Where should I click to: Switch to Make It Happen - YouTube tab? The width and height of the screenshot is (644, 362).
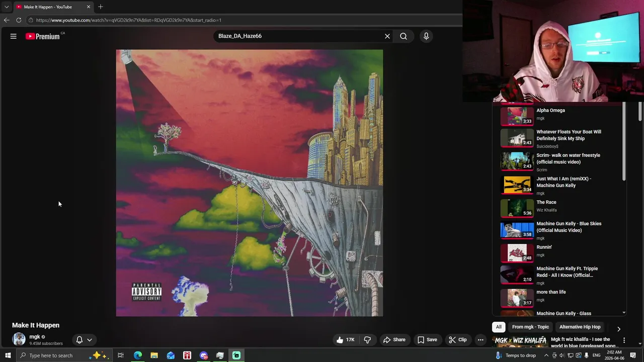pyautogui.click(x=53, y=7)
